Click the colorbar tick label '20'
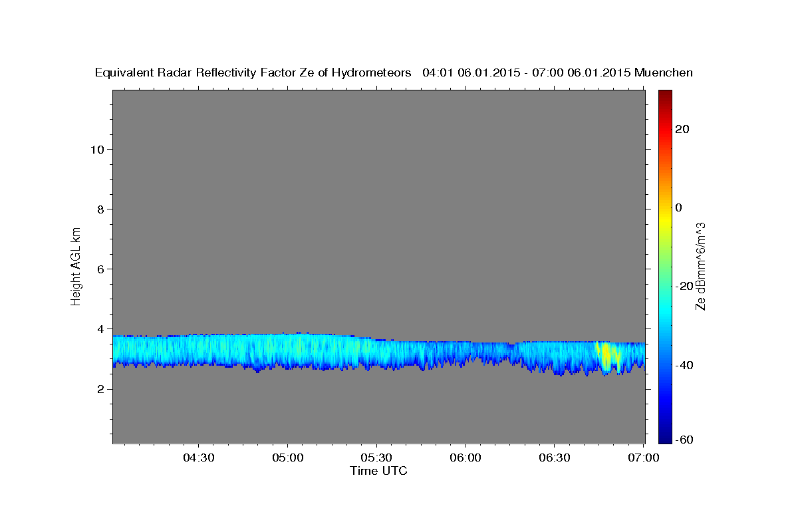798x532 pixels. click(x=682, y=129)
